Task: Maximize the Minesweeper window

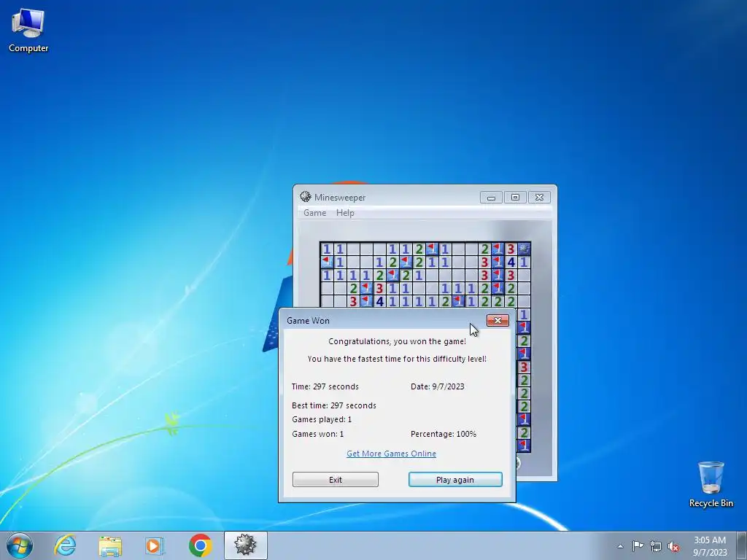Action: point(515,197)
